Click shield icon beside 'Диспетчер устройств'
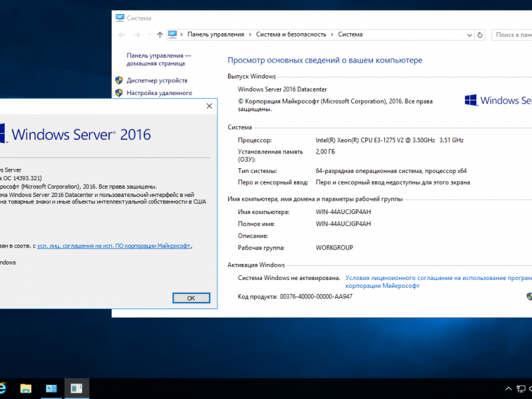 (x=119, y=80)
